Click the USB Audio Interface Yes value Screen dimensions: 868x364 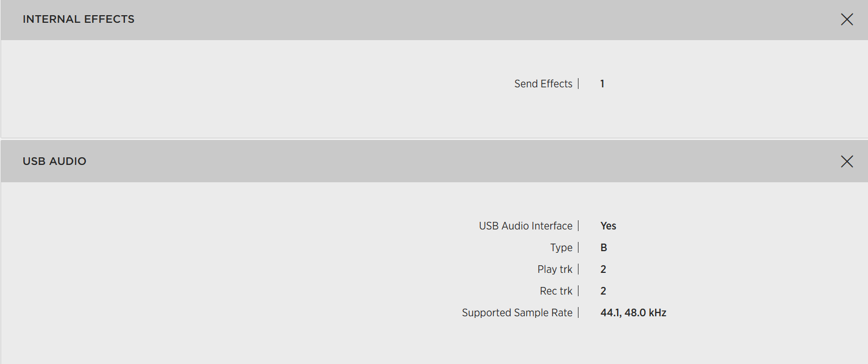(608, 226)
